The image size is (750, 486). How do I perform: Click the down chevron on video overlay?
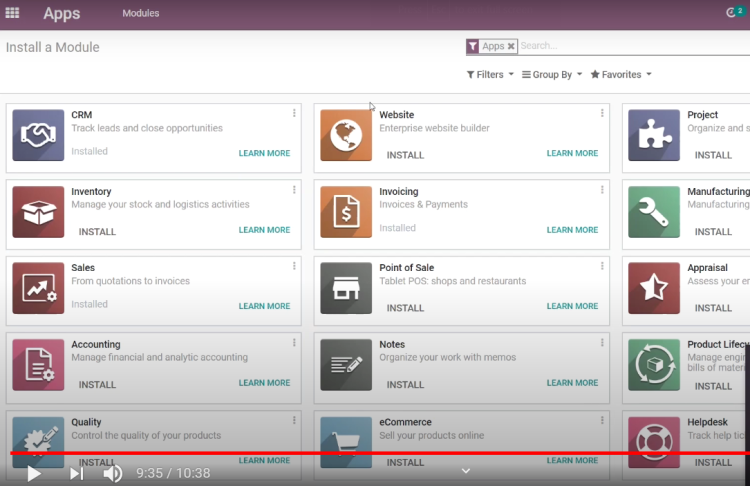[x=466, y=471]
